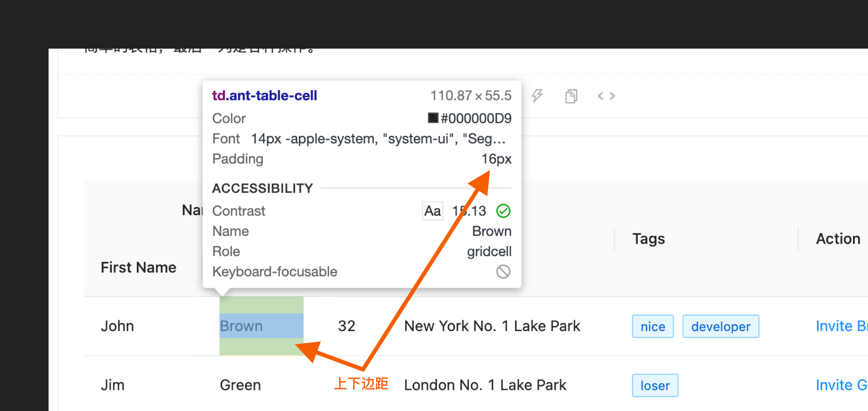Click the John first name cell
The image size is (868, 411).
coord(117,326)
